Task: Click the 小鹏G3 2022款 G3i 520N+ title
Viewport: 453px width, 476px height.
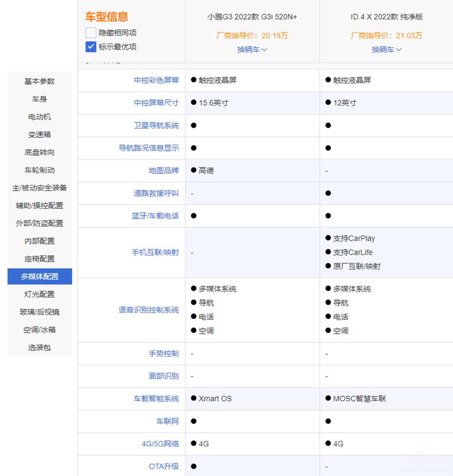Action: (252, 17)
